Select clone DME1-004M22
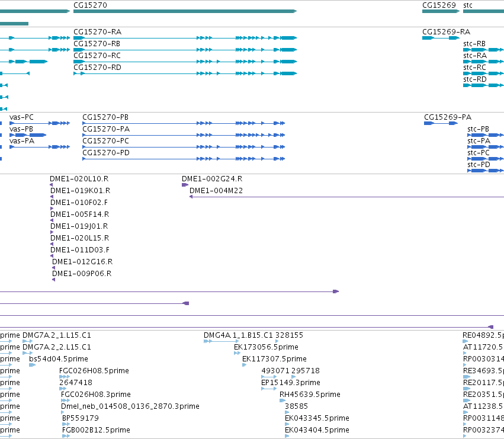This screenshot has height=439, width=504. 346,197
